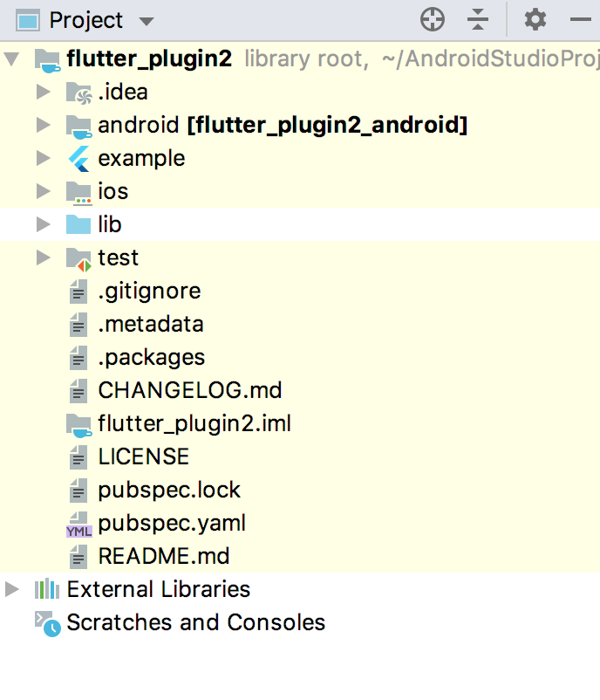Click the External Libraries bar chart icon

47,590
